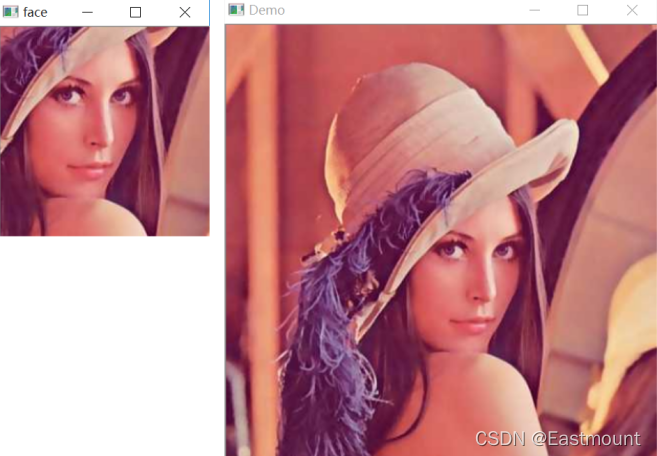Minimize the Demo window

[535, 10]
